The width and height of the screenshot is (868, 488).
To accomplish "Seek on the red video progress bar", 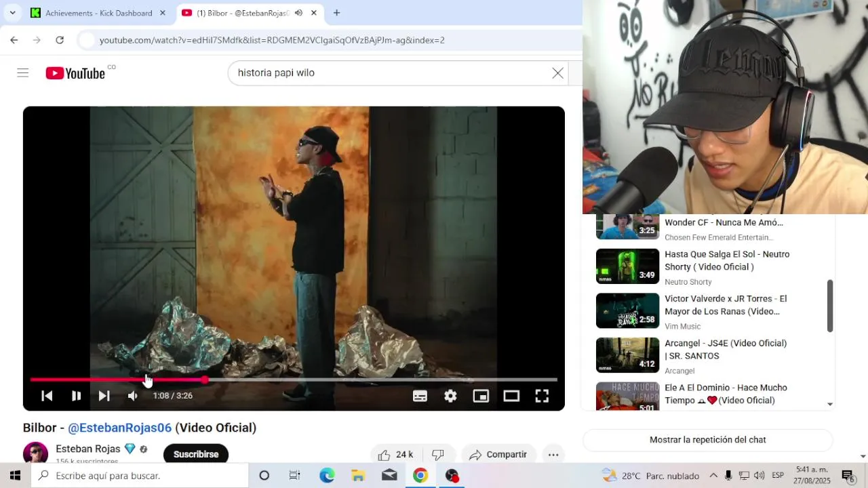I will pos(294,380).
